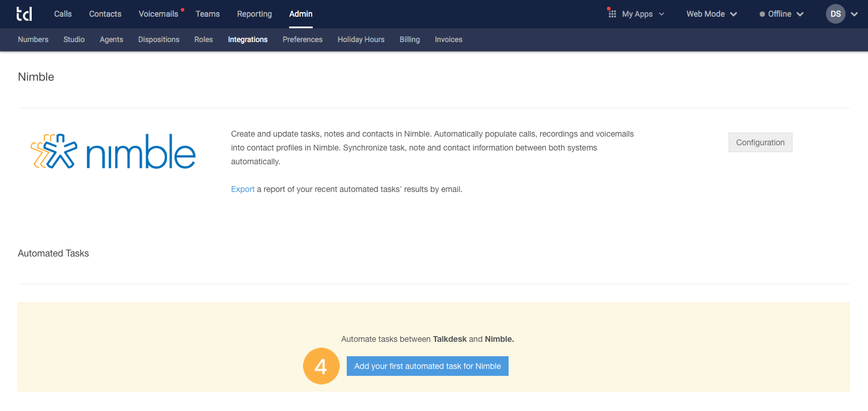Click the Configuration button

click(x=760, y=142)
